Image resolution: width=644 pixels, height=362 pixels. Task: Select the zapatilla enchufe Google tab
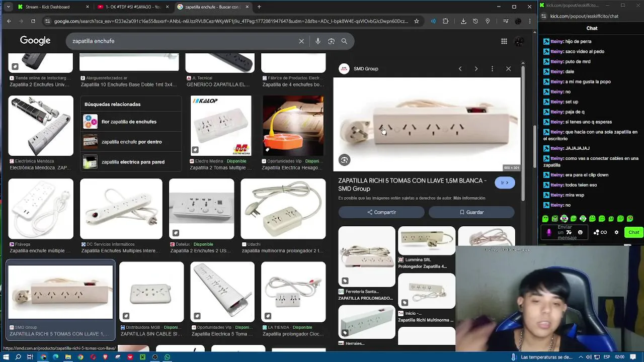(x=214, y=7)
